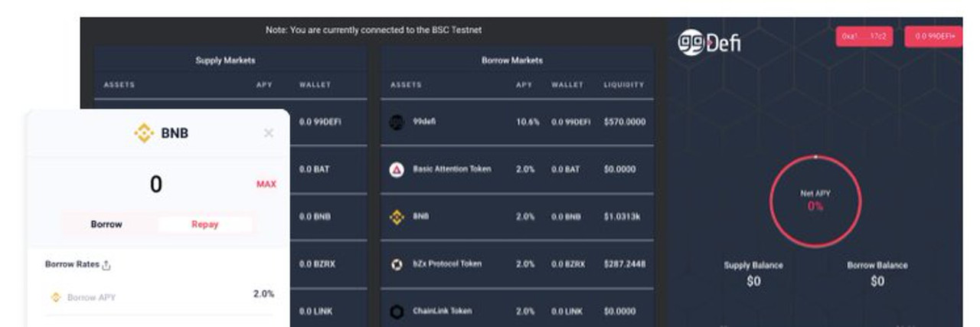Click the wallet address button 0xa1...17c2
This screenshot has width=980, height=327.
864,37
